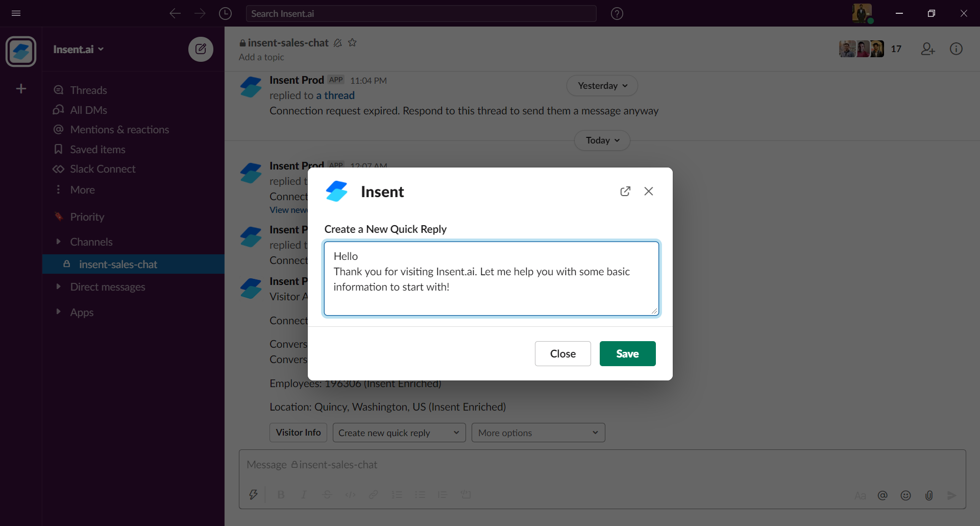Screen dimensions: 980x526
Task: Open the shortcuts lightning icon
Action: coord(253,494)
